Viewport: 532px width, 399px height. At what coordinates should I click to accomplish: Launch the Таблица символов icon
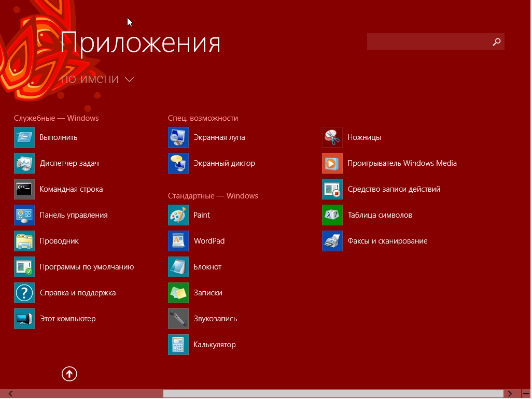pos(332,215)
